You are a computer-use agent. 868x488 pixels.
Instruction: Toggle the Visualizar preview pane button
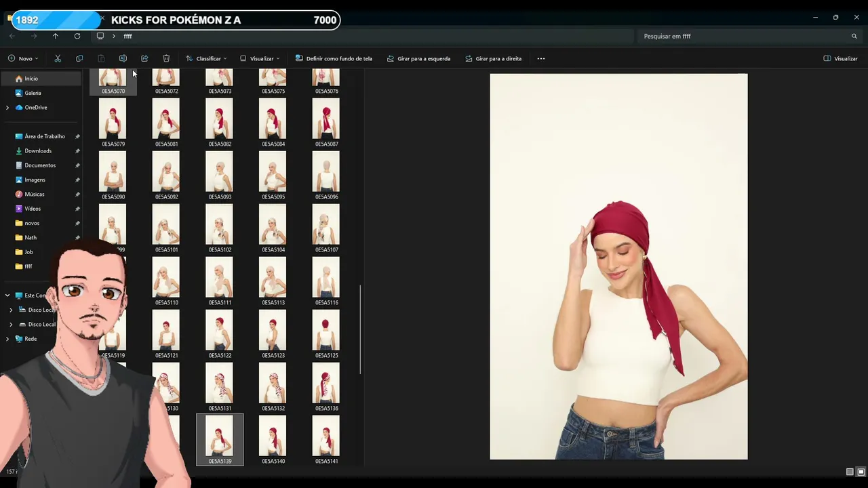(x=841, y=58)
